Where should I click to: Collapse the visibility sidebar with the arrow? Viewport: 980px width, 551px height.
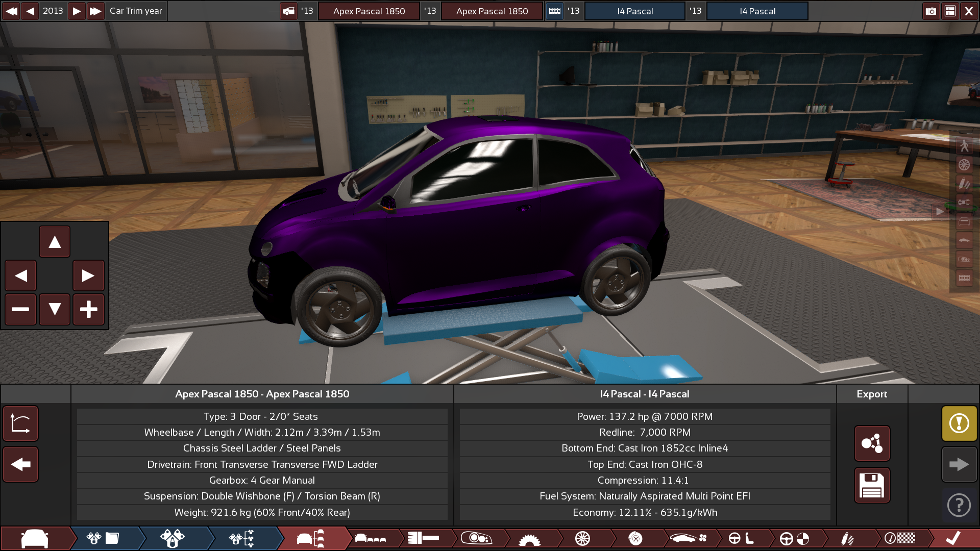click(940, 211)
